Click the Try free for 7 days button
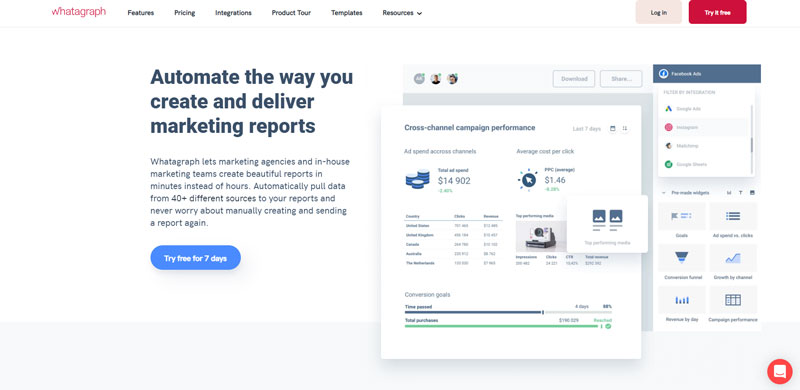Viewport: 800px width, 390px height. pyautogui.click(x=195, y=258)
